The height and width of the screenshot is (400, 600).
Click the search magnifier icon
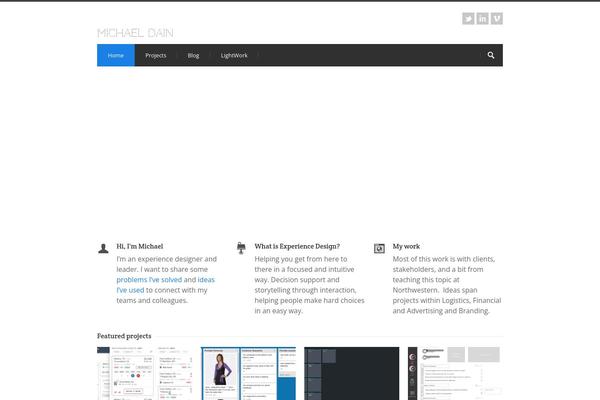(x=491, y=55)
